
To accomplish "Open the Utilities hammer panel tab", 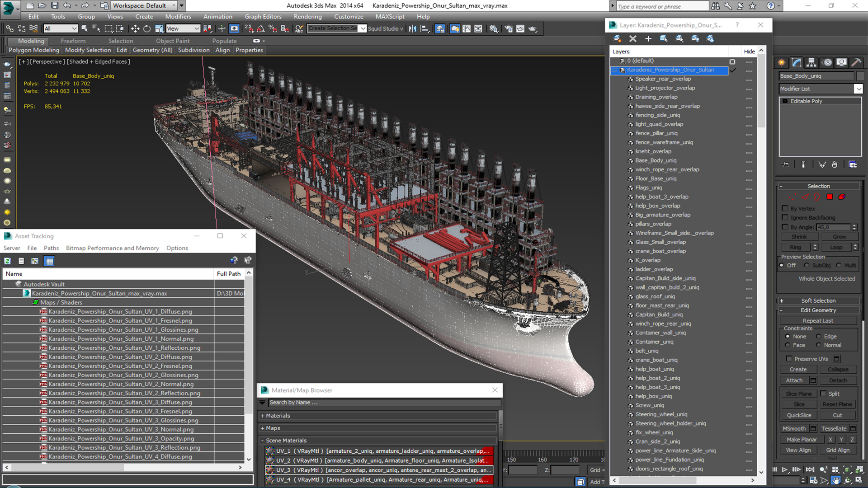I will (856, 62).
